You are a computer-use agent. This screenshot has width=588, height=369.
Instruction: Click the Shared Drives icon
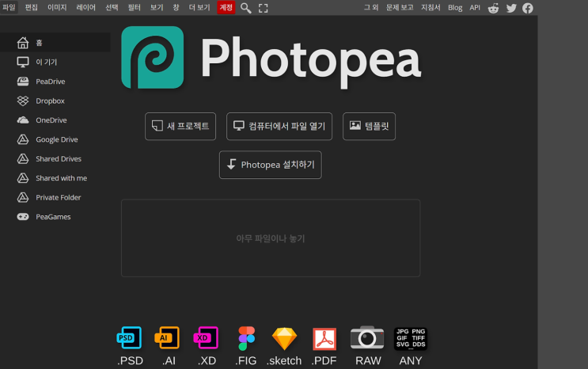tap(23, 159)
